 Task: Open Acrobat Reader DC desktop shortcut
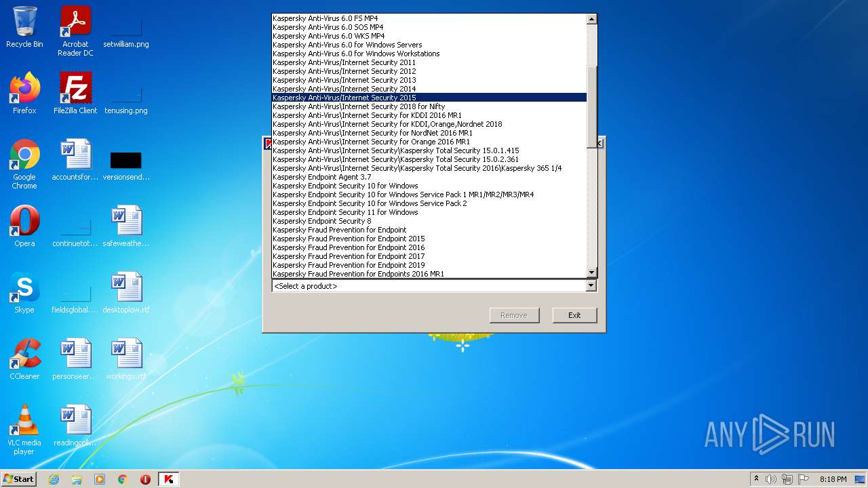point(75,31)
